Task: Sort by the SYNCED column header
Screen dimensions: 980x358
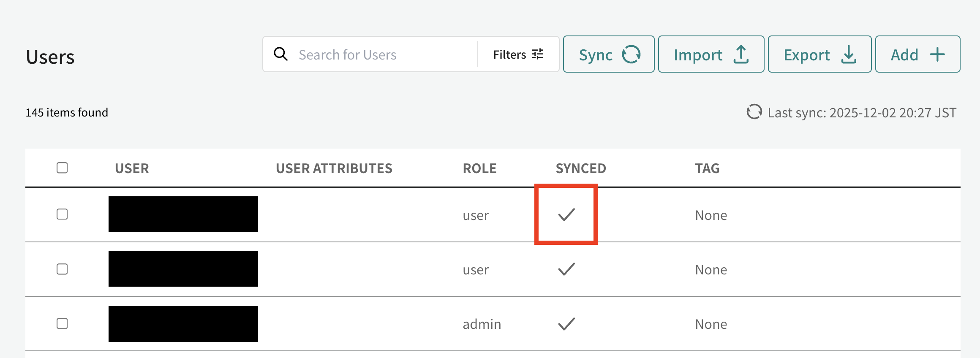Action: tap(581, 168)
